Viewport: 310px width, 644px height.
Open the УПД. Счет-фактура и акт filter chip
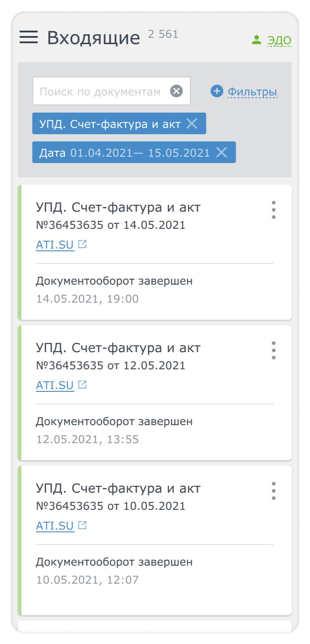pyautogui.click(x=110, y=124)
